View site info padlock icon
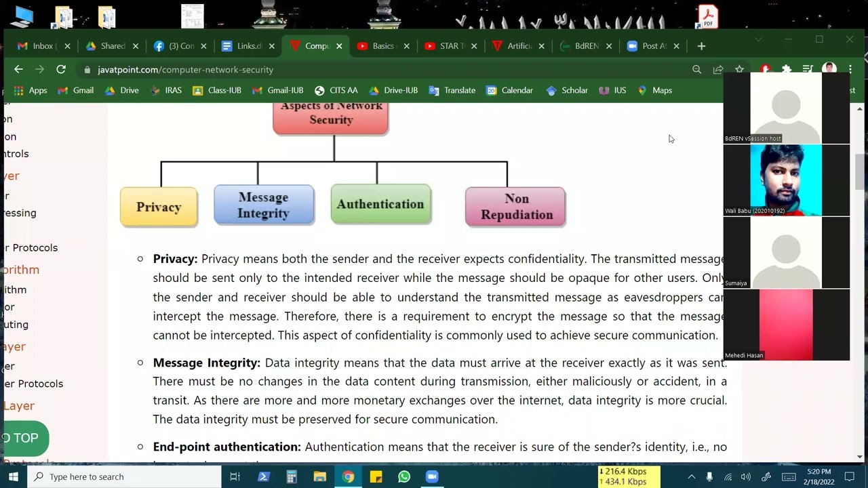Image resolution: width=868 pixels, height=488 pixels. (87, 70)
